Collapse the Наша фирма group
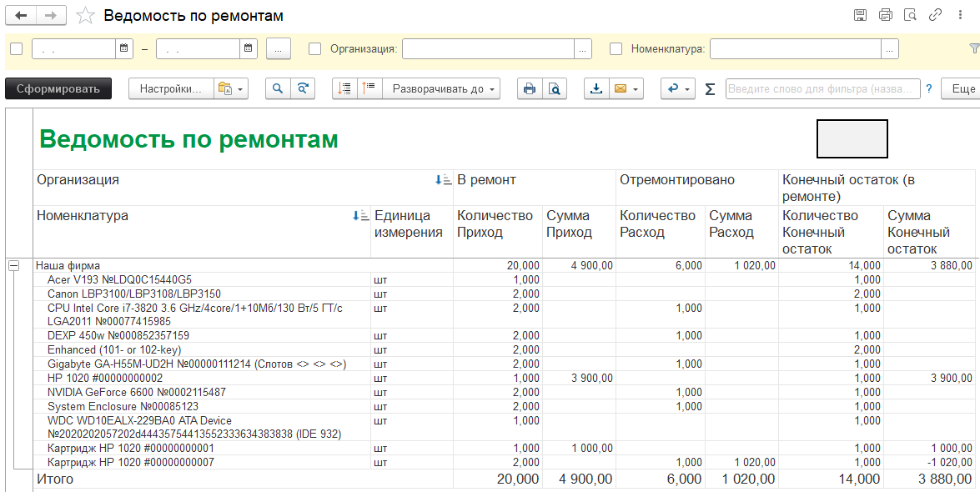The width and height of the screenshot is (980, 492). pyautogui.click(x=13, y=265)
